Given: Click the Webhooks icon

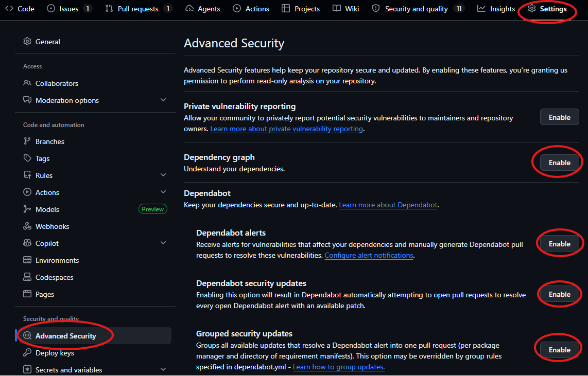Looking at the screenshot, I should coord(27,226).
